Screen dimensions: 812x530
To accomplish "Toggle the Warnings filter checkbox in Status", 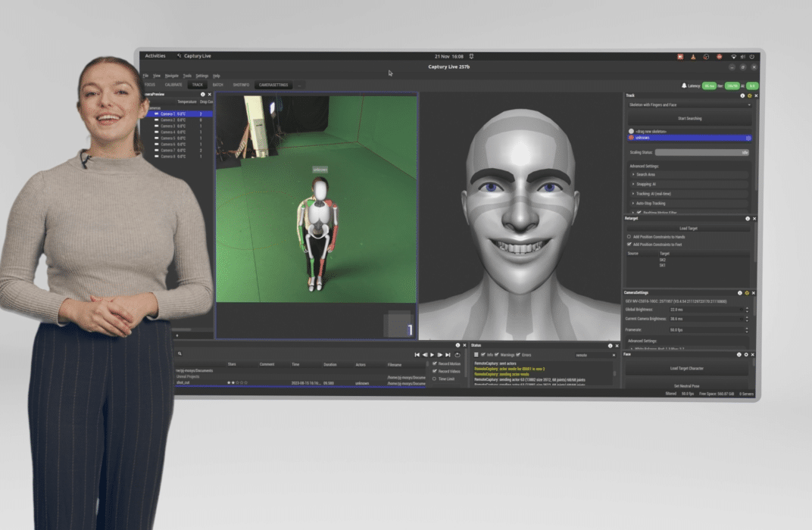I will pyautogui.click(x=497, y=355).
